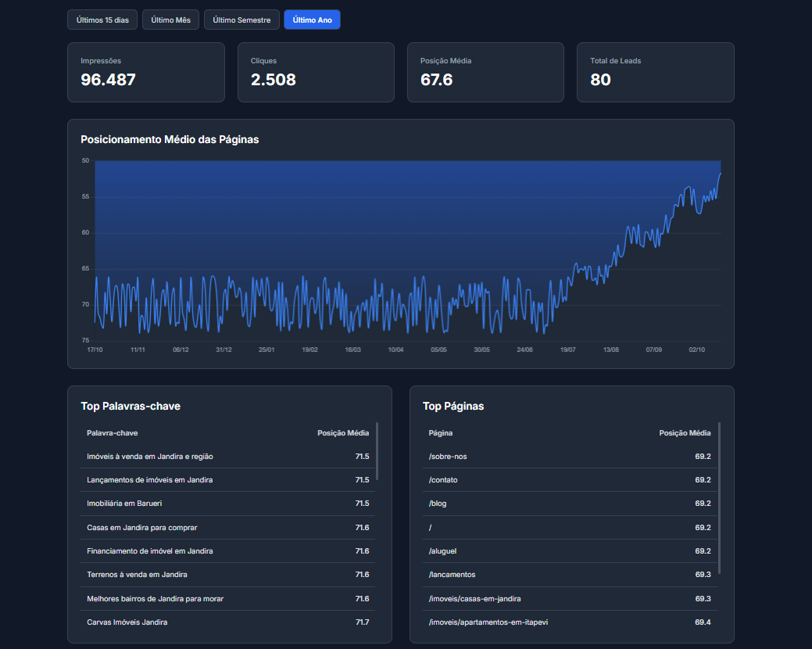Click the Carvas Imóveis Jandira keyword
This screenshot has width=812, height=649.
click(x=127, y=622)
